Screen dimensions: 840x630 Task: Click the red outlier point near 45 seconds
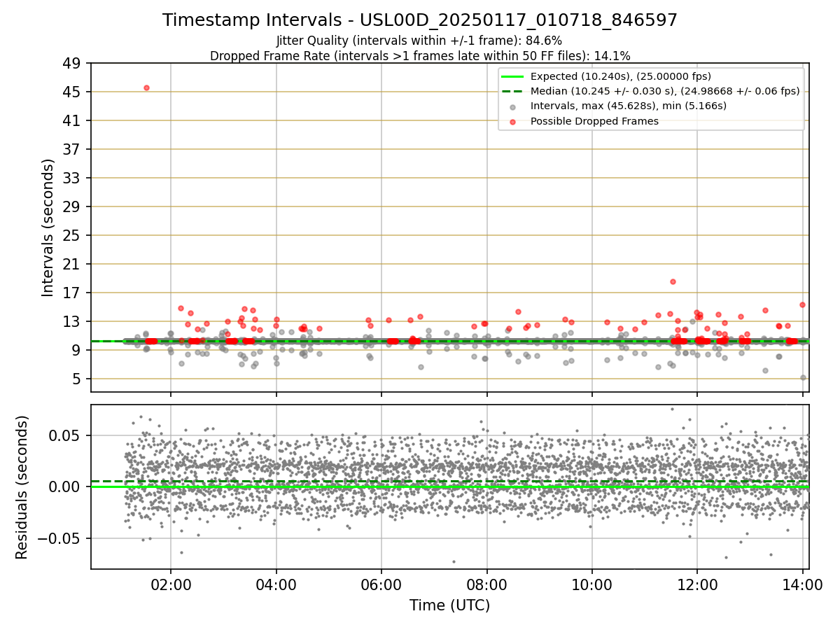(146, 87)
